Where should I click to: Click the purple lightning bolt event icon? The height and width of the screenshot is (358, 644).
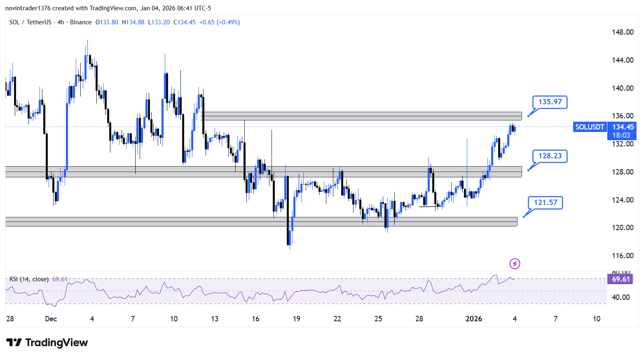(515, 264)
